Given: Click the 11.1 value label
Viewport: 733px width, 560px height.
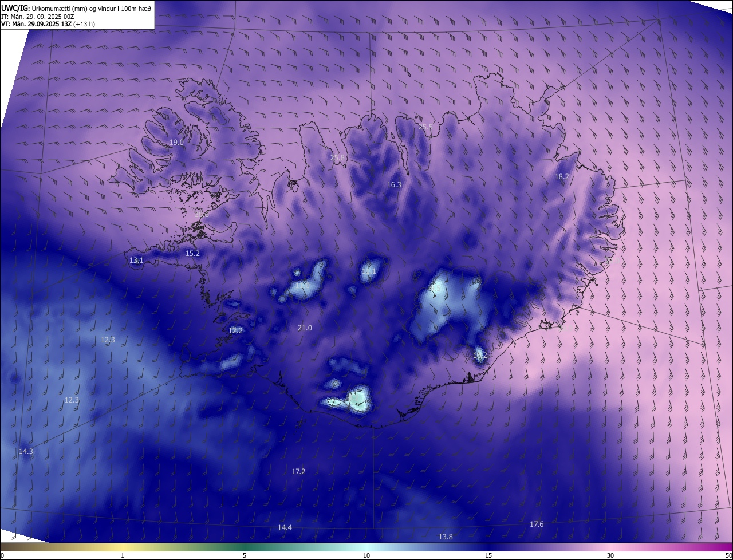Looking at the screenshot, I should (x=369, y=271).
